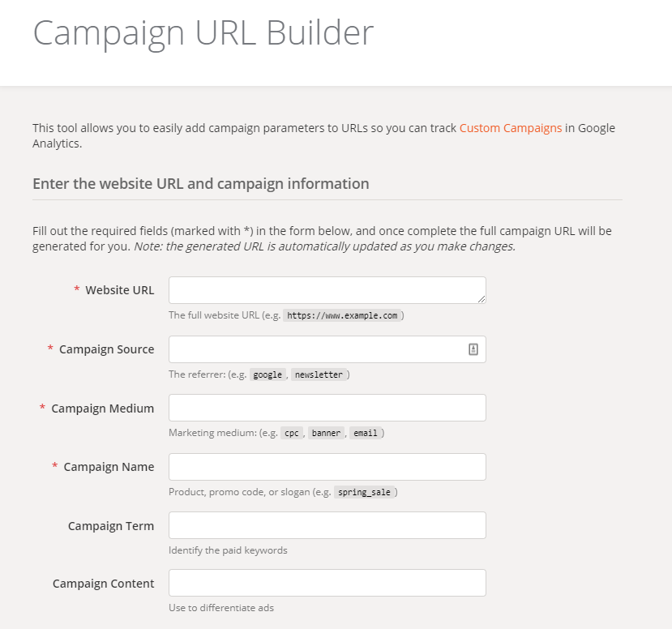Click the 'google' example code snippet
Viewport: 672px width, 629px height.
click(x=268, y=375)
